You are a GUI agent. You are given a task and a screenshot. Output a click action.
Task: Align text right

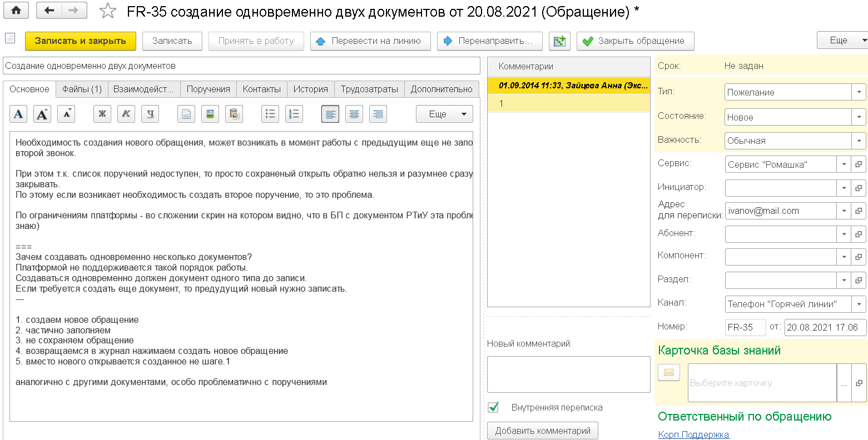coord(378,114)
